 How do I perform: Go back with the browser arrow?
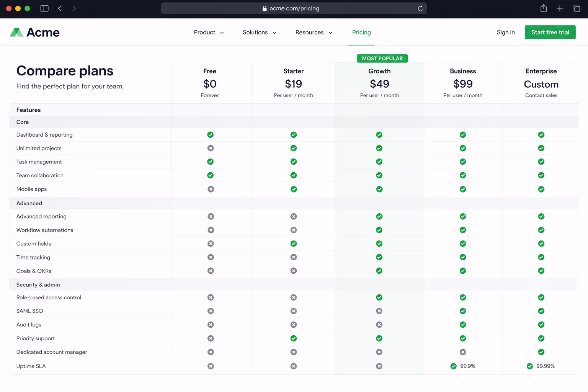(x=60, y=8)
